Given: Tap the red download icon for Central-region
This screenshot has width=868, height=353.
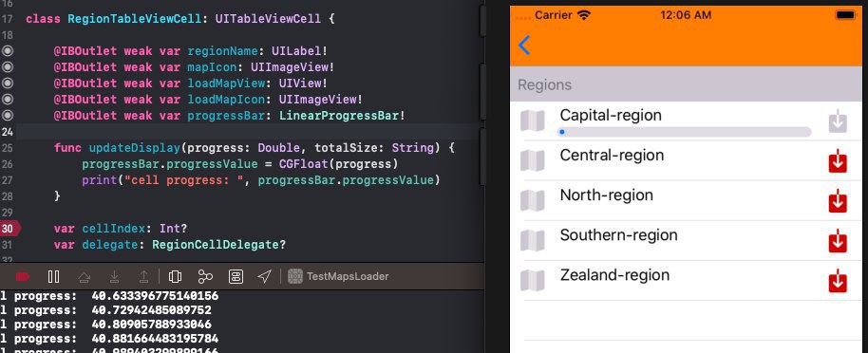Looking at the screenshot, I should (x=838, y=161).
